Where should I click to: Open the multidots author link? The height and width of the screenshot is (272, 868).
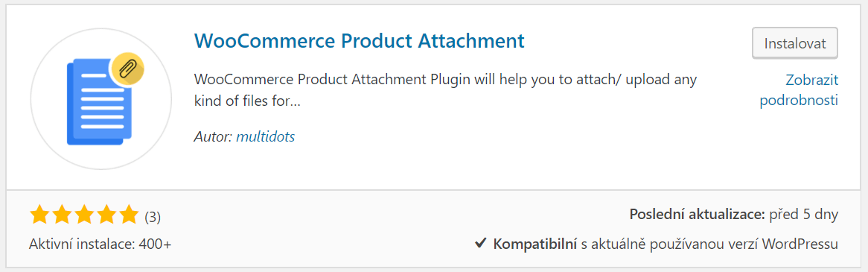(265, 136)
